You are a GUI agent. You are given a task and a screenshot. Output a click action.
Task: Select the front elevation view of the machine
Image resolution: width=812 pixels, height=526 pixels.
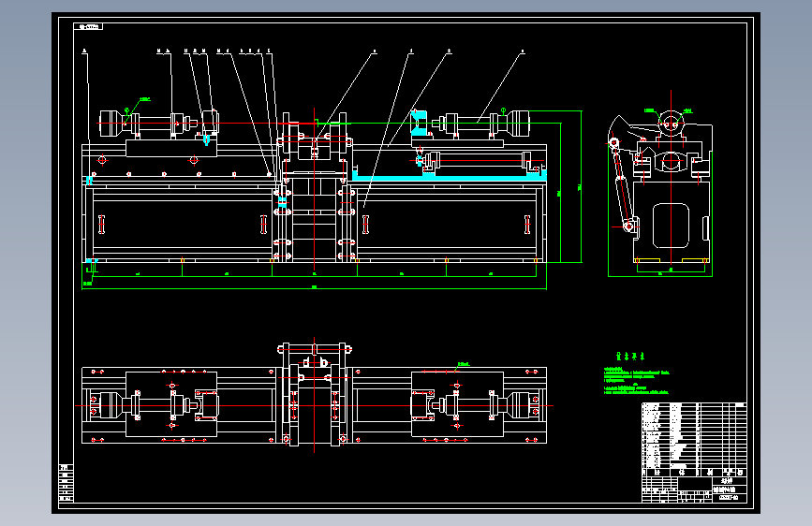[x=315, y=186]
